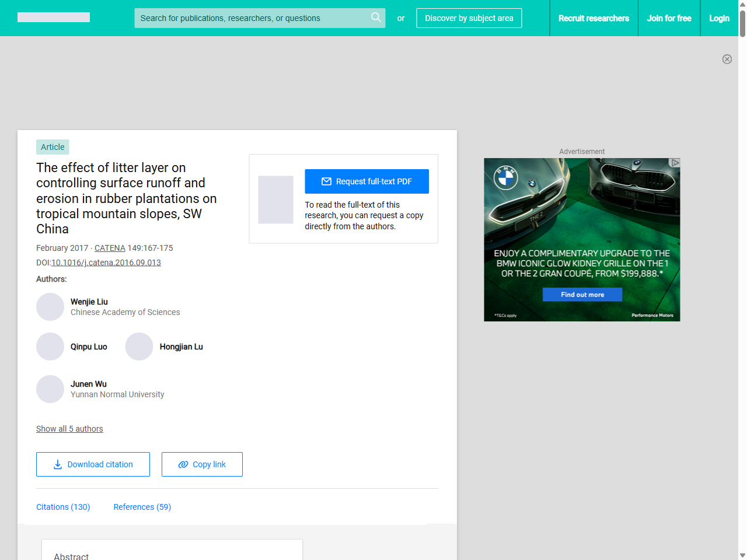The width and height of the screenshot is (747, 560).
Task: Open Discover by subject area
Action: [469, 18]
